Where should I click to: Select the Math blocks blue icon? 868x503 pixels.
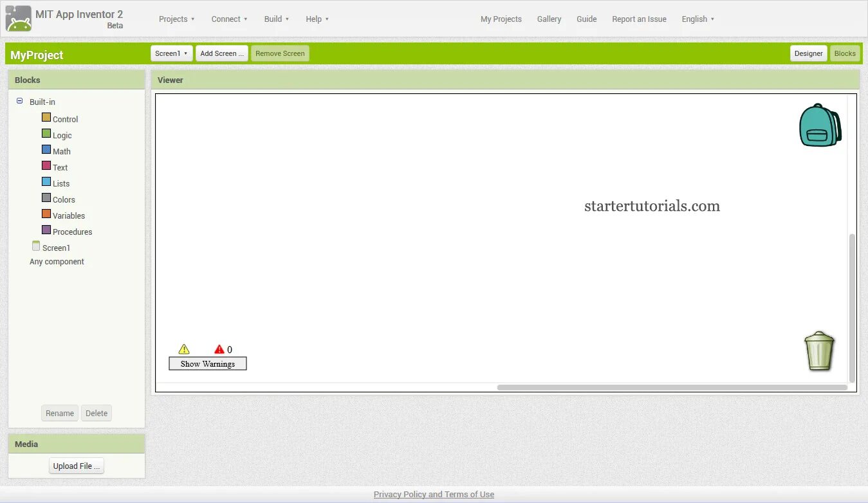pyautogui.click(x=46, y=149)
